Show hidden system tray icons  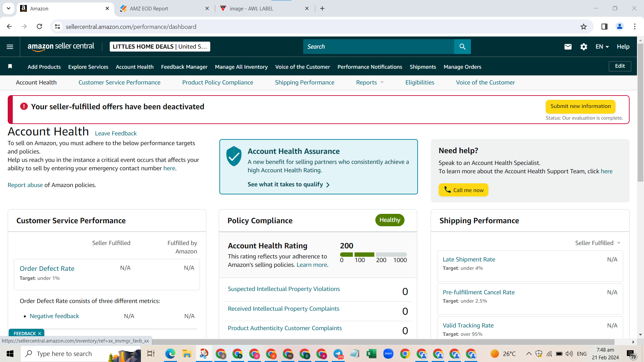tap(529, 354)
